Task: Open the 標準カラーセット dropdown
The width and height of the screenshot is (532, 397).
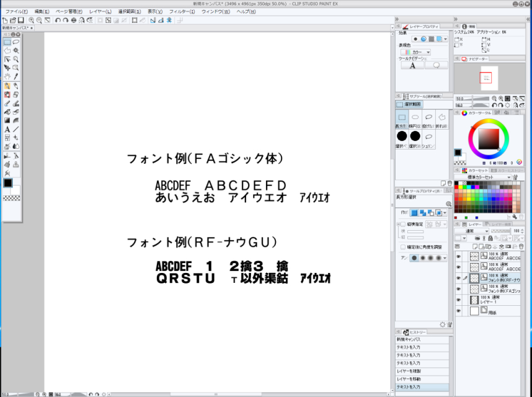Action: 482,177
